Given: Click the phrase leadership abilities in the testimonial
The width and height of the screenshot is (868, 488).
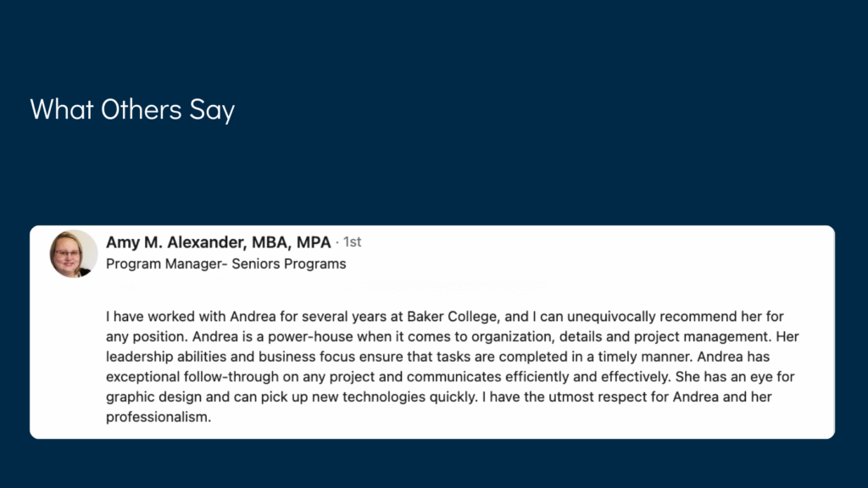Looking at the screenshot, I should [159, 357].
